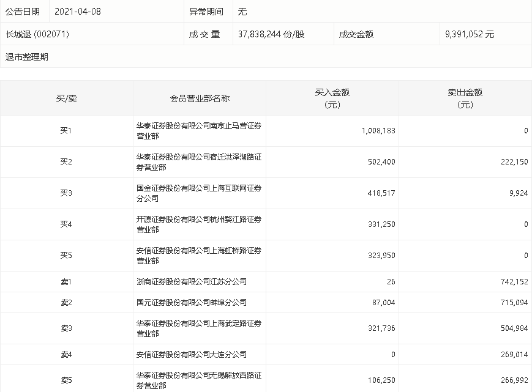Screen dimensions: 532x392
Task: Click trading volume 37,838,244 份/股
Action: click(x=271, y=34)
